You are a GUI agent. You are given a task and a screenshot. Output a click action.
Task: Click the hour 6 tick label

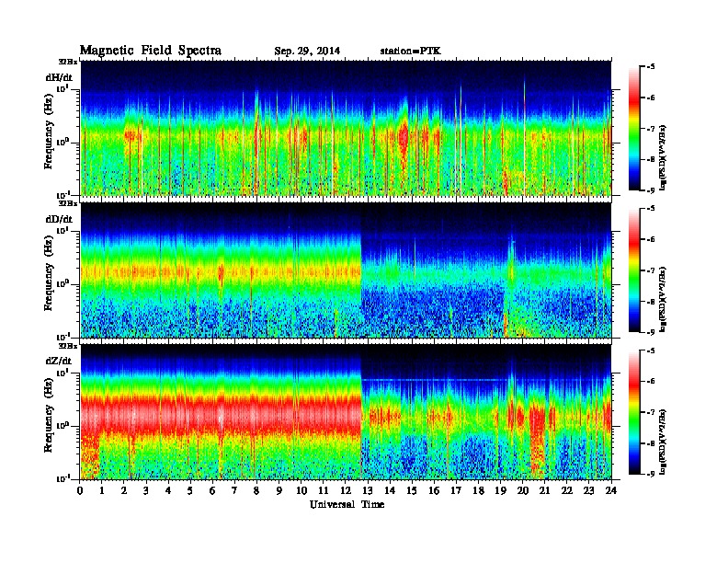click(212, 490)
